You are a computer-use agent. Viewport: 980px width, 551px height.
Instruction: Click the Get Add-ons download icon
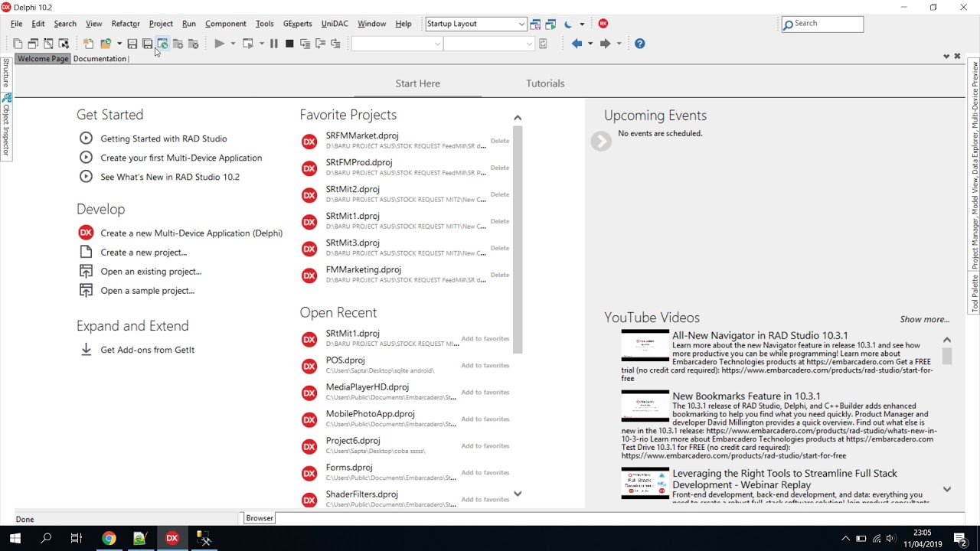coord(86,350)
